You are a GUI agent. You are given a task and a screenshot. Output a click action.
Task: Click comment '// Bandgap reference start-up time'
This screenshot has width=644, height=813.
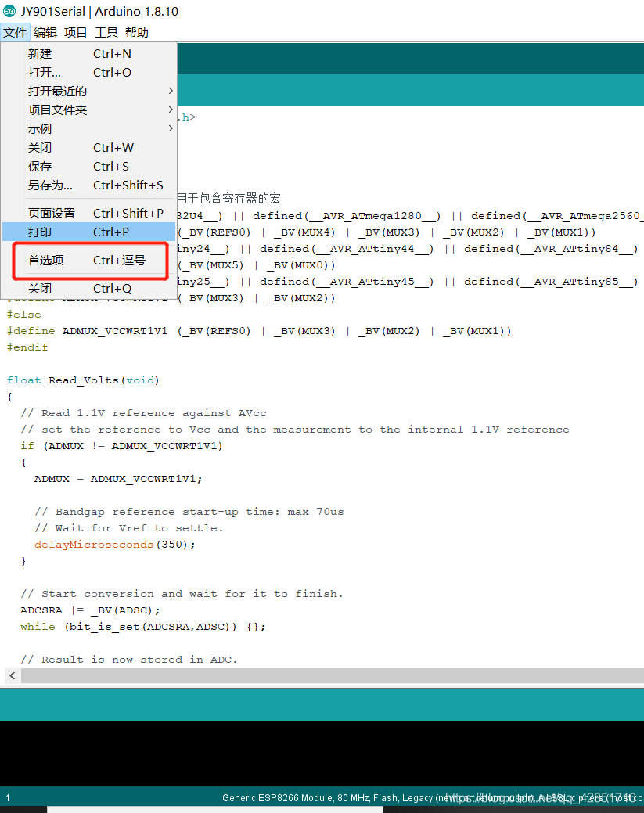(189, 512)
